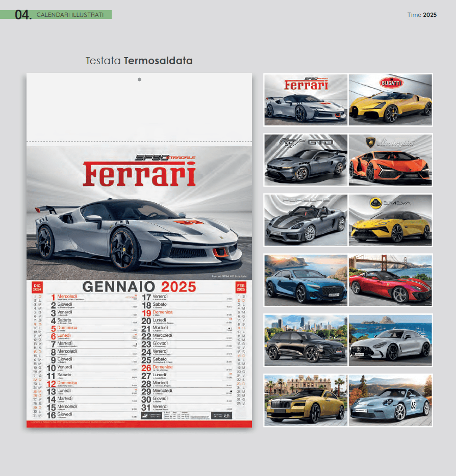
Task: Select the 25 Sabato day row
Action: point(187,360)
